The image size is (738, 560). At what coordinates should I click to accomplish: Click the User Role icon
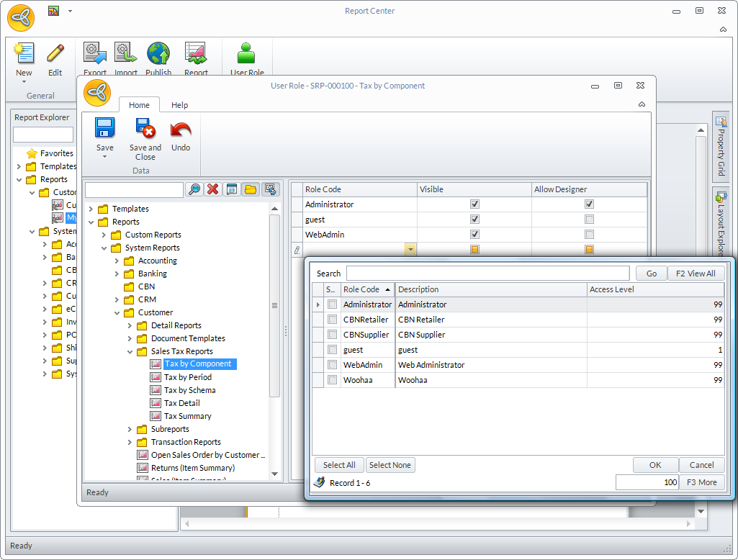tap(247, 53)
